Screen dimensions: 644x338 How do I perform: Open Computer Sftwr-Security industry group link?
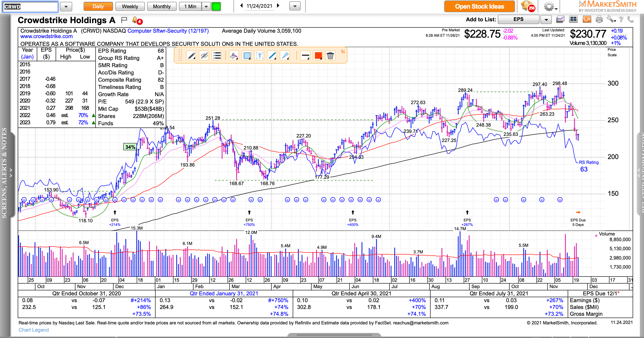click(x=168, y=31)
